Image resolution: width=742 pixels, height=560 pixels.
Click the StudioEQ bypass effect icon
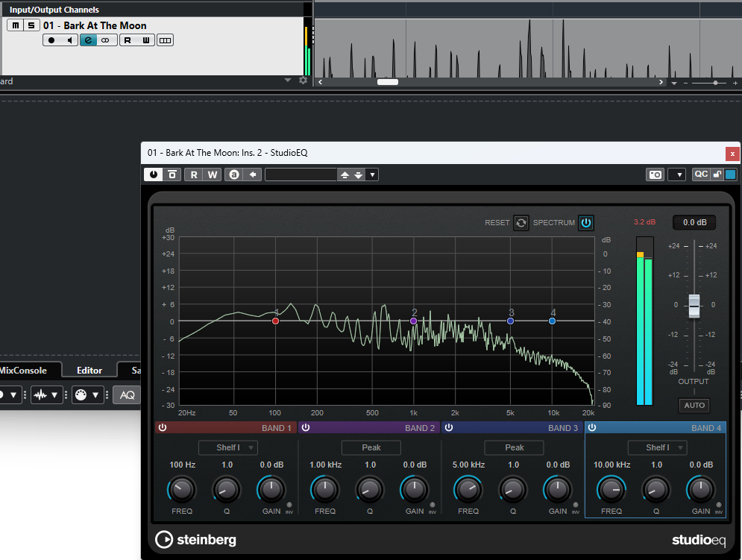click(172, 174)
